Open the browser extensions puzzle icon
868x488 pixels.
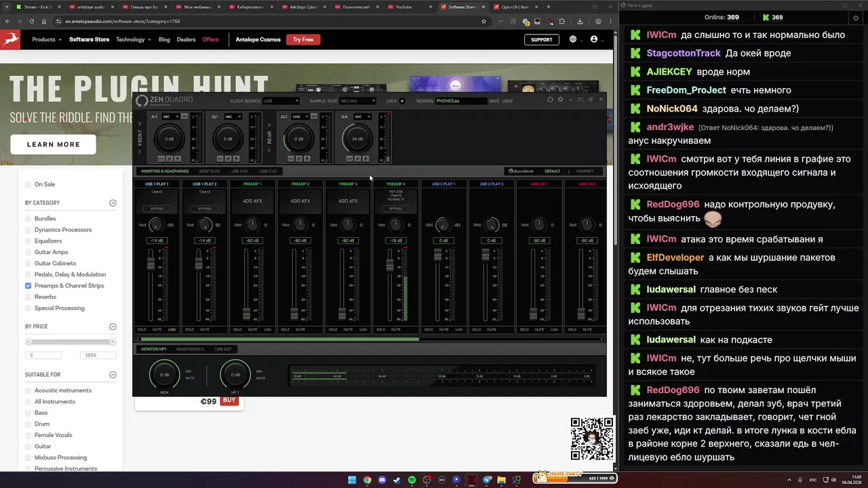(561, 21)
